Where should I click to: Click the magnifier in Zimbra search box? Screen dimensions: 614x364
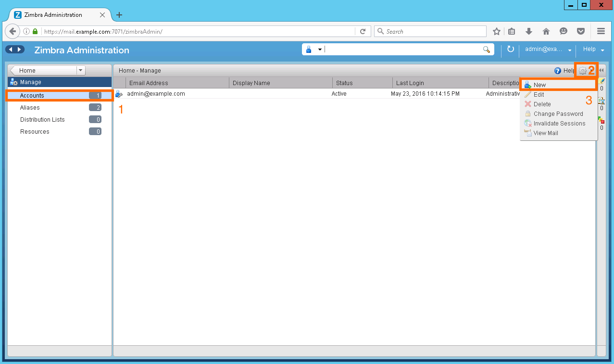tap(487, 50)
